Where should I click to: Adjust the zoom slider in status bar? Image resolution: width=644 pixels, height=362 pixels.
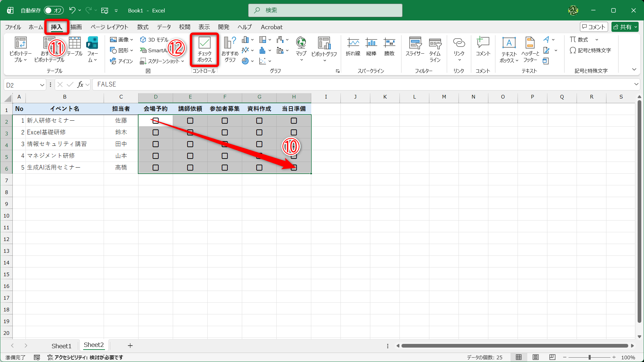589,357
